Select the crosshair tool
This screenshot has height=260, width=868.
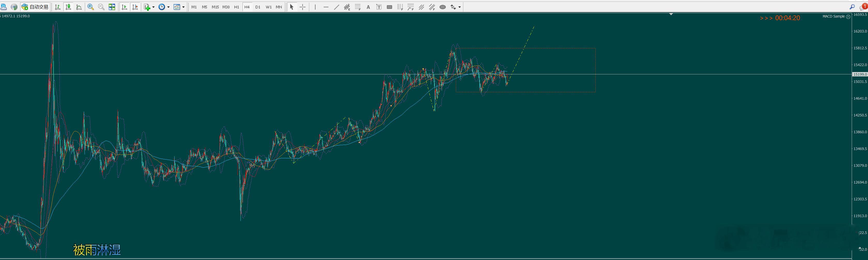coord(303,7)
